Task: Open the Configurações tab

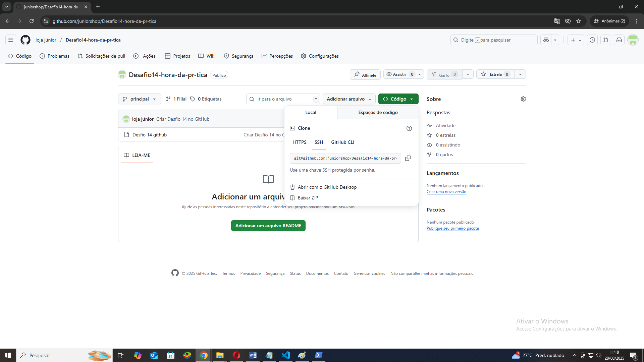Action: coord(320,56)
